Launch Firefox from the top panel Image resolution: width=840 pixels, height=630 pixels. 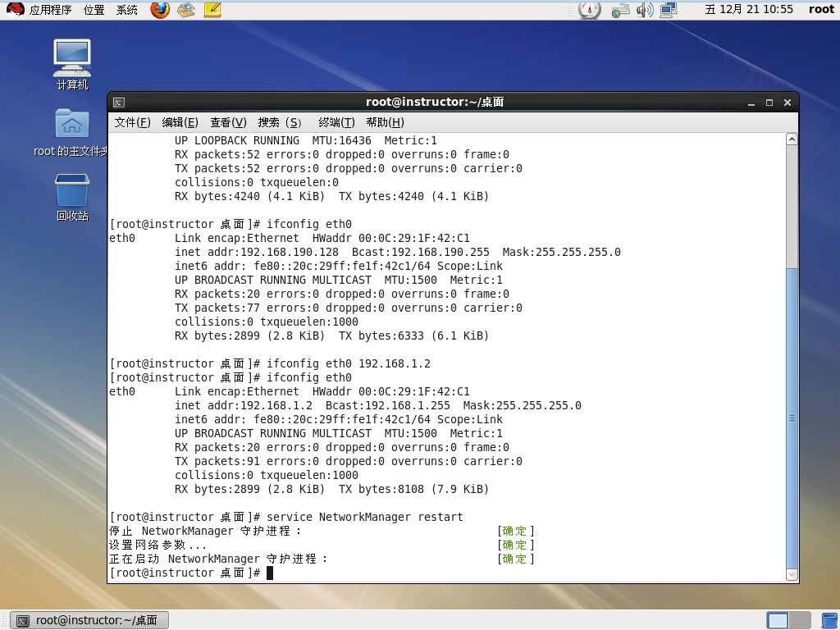tap(160, 9)
